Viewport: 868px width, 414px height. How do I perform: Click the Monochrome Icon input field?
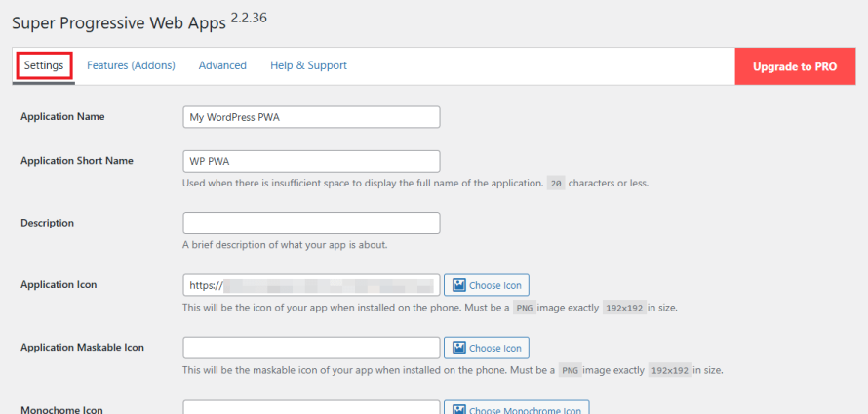[x=312, y=408]
